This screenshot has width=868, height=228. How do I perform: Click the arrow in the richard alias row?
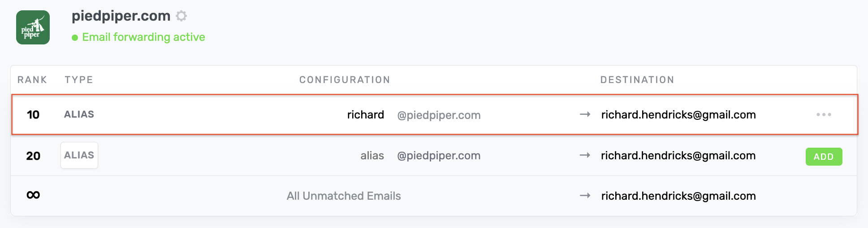[x=585, y=115]
